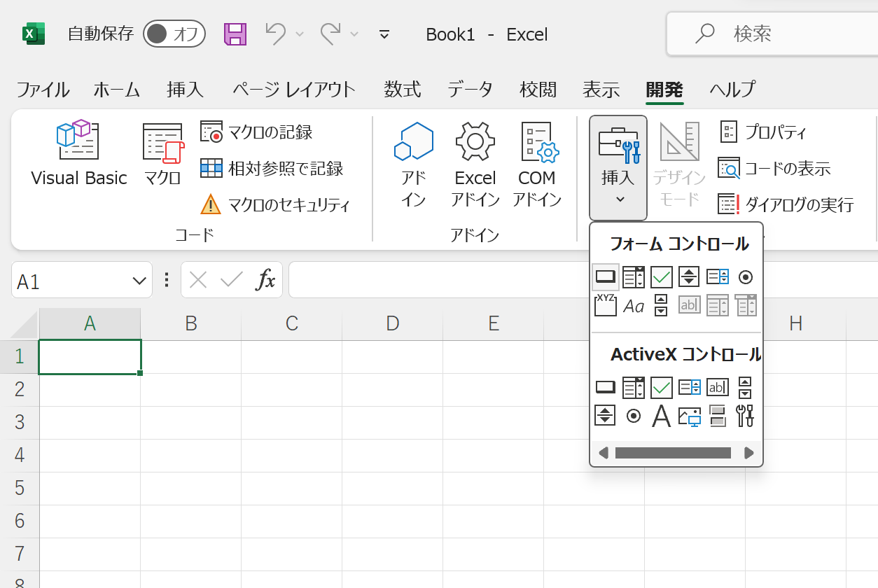Open the File menu
This screenshot has width=878, height=588.
tap(42, 90)
